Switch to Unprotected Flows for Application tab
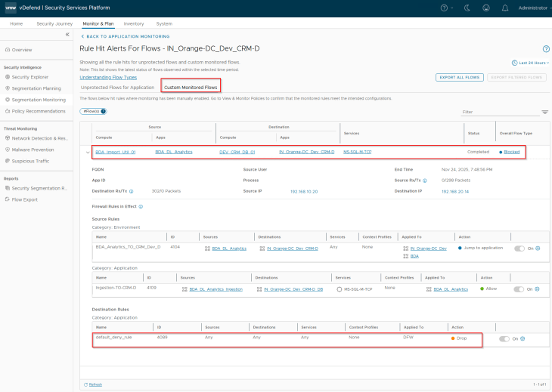Viewport: 552px width, 392px height. (x=117, y=88)
